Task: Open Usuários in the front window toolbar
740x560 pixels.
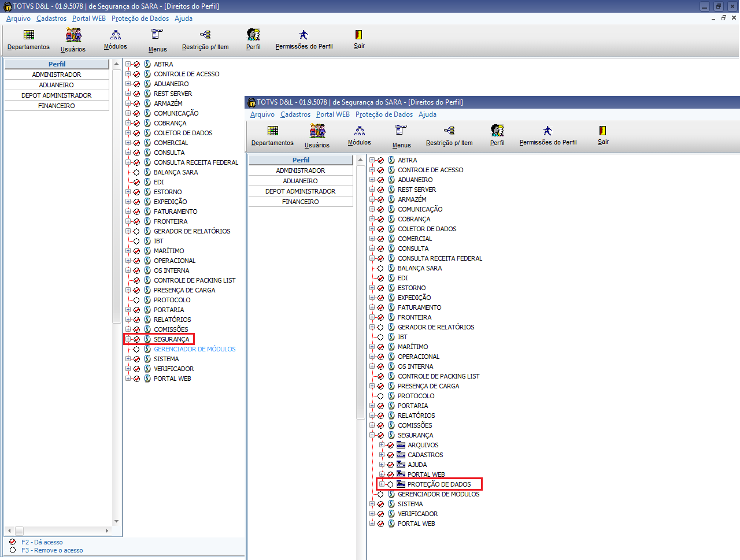Action: (x=317, y=136)
